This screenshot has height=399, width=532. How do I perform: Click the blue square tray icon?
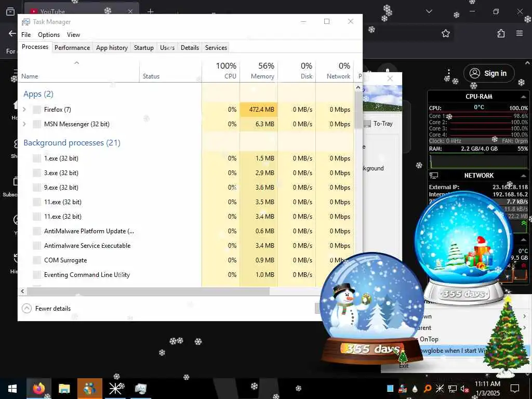coord(390,389)
